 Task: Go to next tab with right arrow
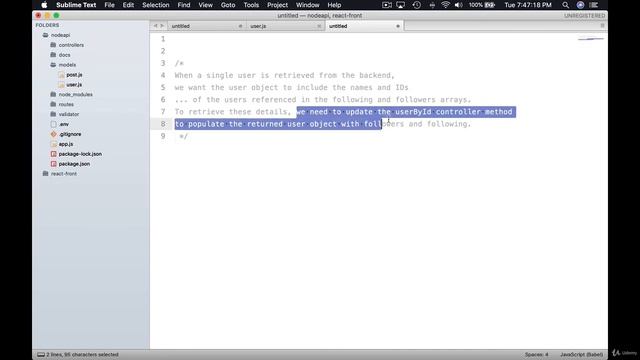pos(162,26)
